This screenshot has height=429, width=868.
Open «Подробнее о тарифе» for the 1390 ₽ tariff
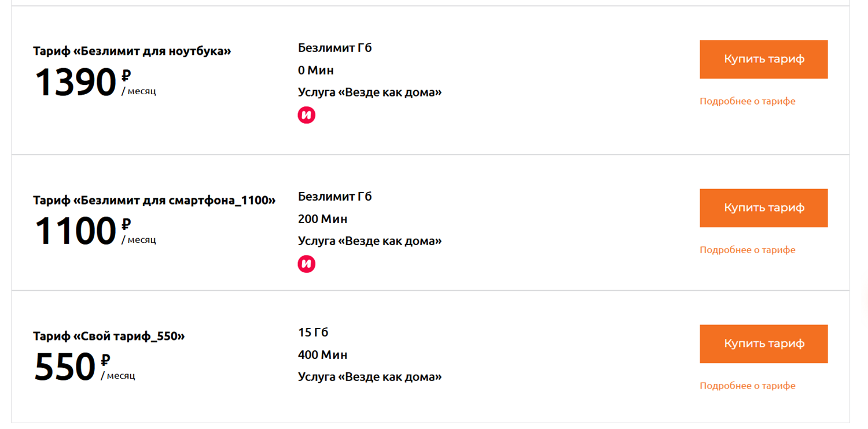tap(748, 101)
